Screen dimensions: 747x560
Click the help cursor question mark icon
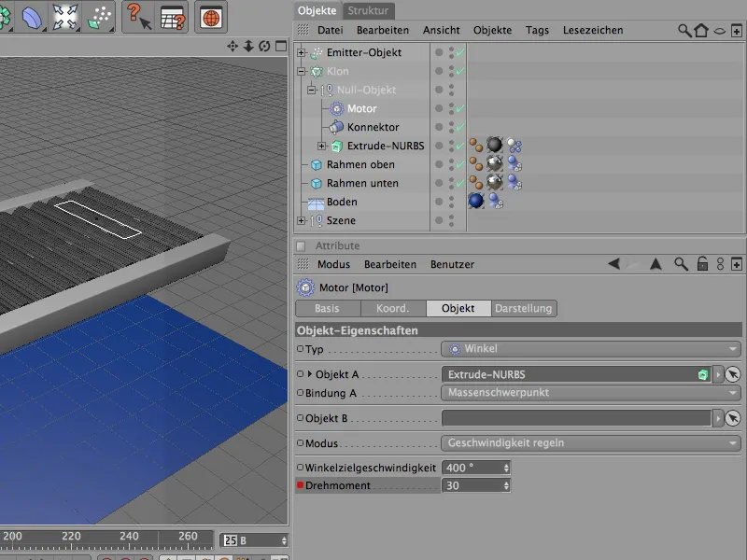coord(138,18)
